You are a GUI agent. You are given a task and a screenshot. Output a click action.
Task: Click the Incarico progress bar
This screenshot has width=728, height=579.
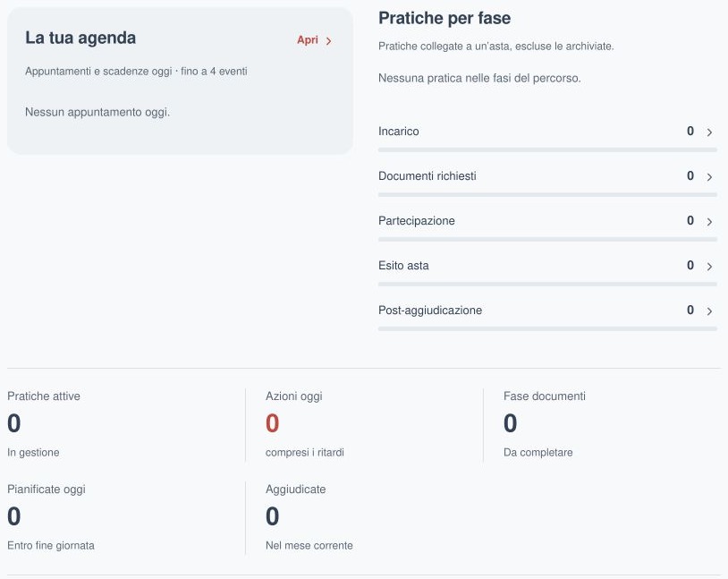tap(547, 149)
